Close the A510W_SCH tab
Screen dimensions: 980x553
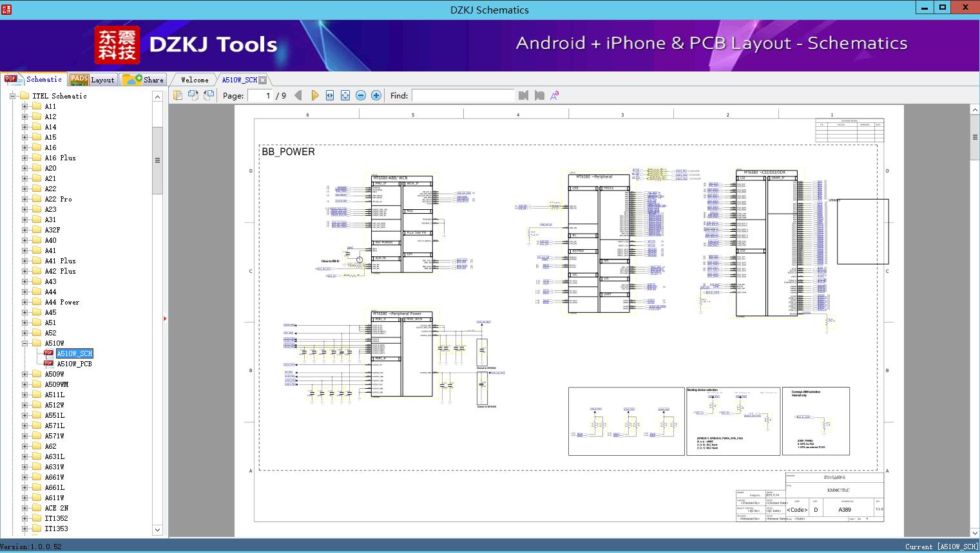(x=263, y=80)
